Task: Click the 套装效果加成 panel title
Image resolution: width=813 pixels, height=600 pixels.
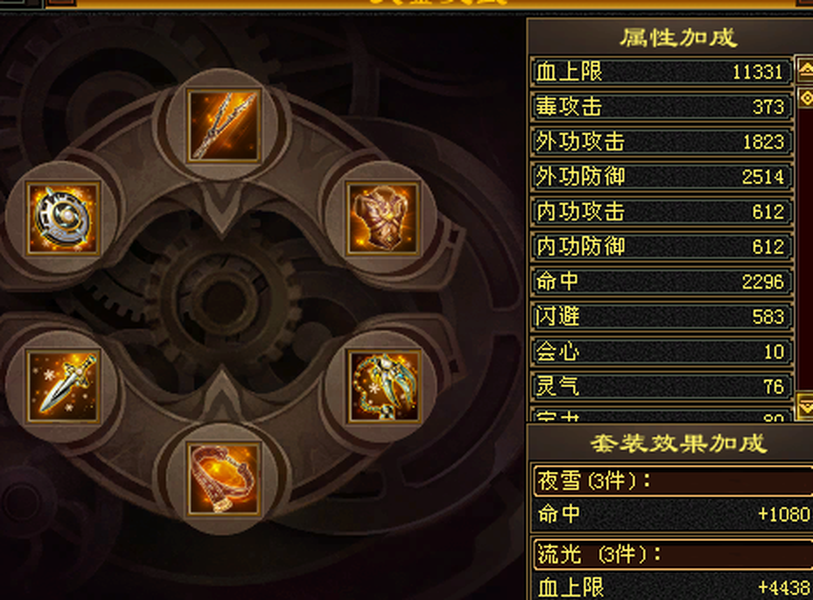Action: pos(678,443)
